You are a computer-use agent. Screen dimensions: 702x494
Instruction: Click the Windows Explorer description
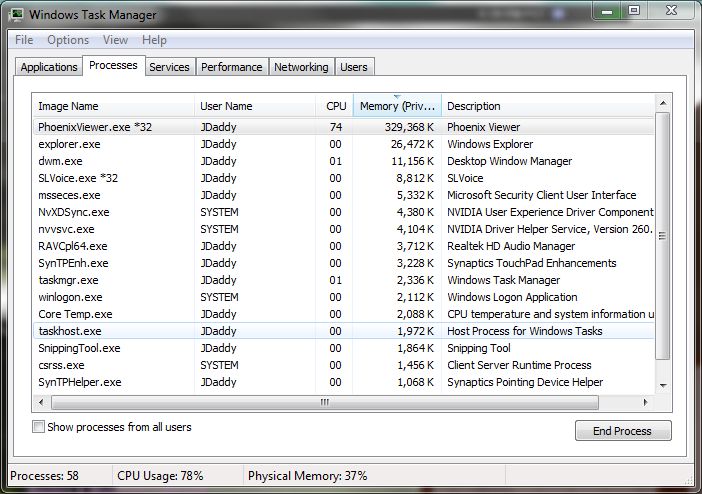pos(490,144)
